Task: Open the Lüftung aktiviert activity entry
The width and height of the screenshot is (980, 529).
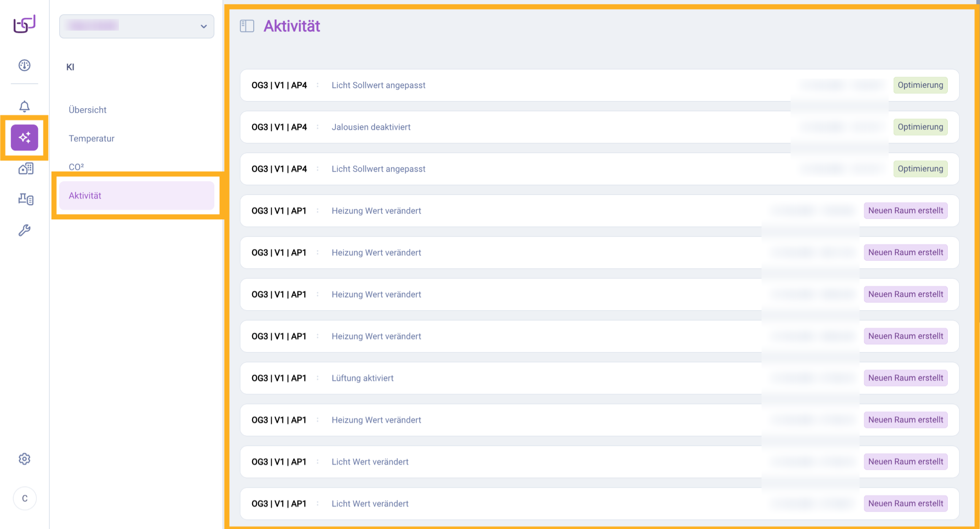Action: tap(362, 378)
